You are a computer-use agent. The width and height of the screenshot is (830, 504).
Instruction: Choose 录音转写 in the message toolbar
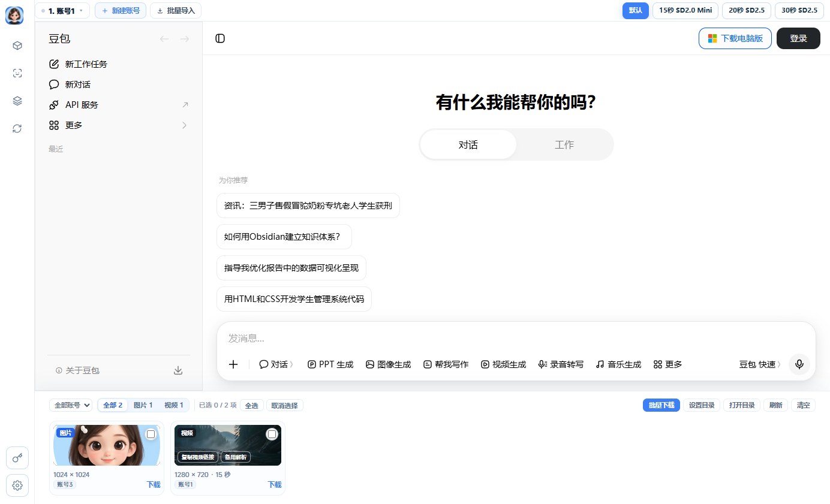coord(561,364)
